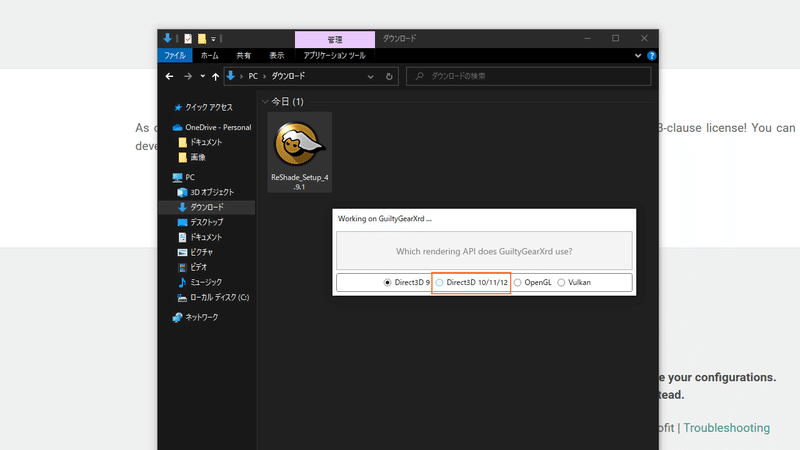The image size is (800, 450).
Task: Click the address bar download folder icon
Action: (231, 76)
